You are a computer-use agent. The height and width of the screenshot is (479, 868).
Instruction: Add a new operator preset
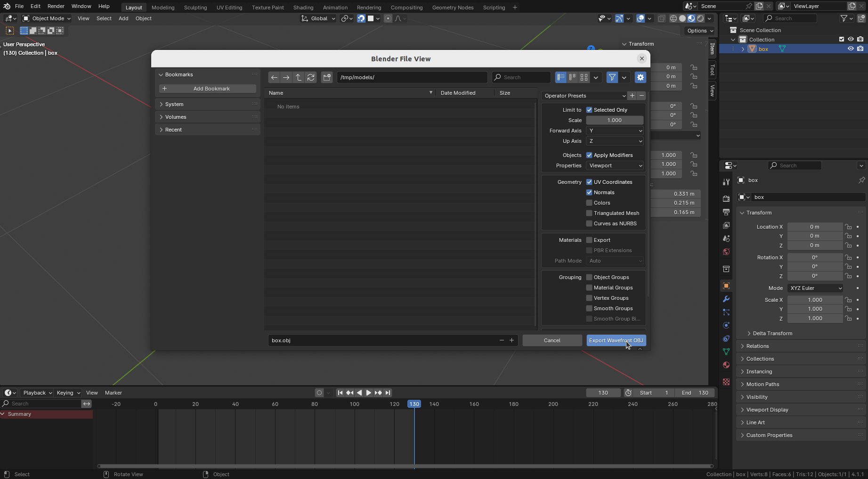click(632, 96)
